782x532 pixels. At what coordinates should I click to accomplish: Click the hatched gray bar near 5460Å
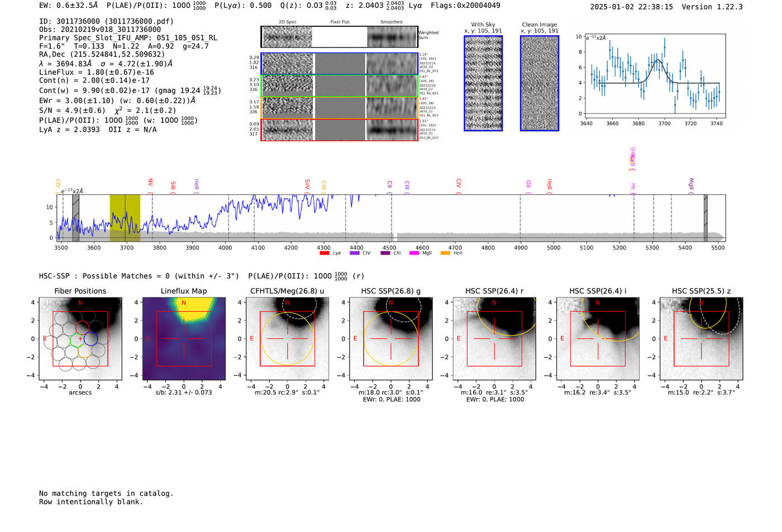[x=705, y=217]
